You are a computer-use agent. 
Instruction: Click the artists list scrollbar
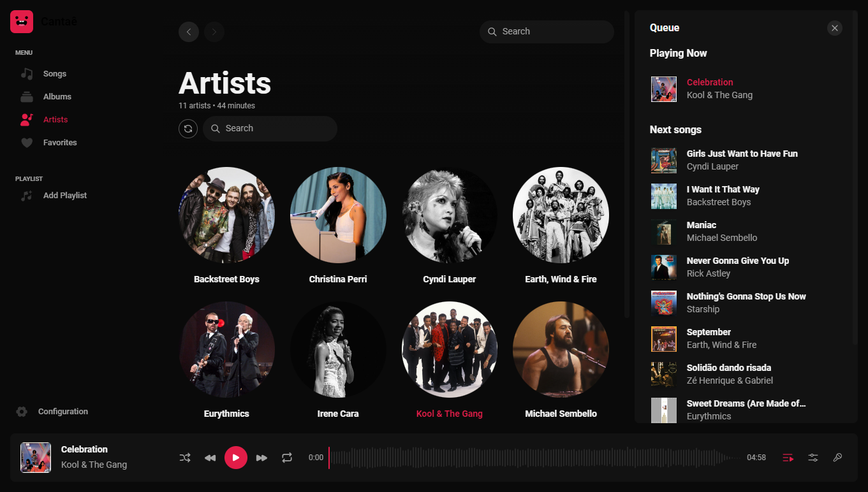pyautogui.click(x=627, y=164)
